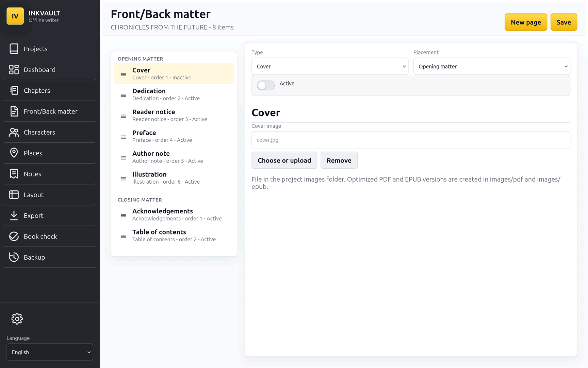Click the Layout panel icon
This screenshot has width=588, height=368.
point(14,195)
